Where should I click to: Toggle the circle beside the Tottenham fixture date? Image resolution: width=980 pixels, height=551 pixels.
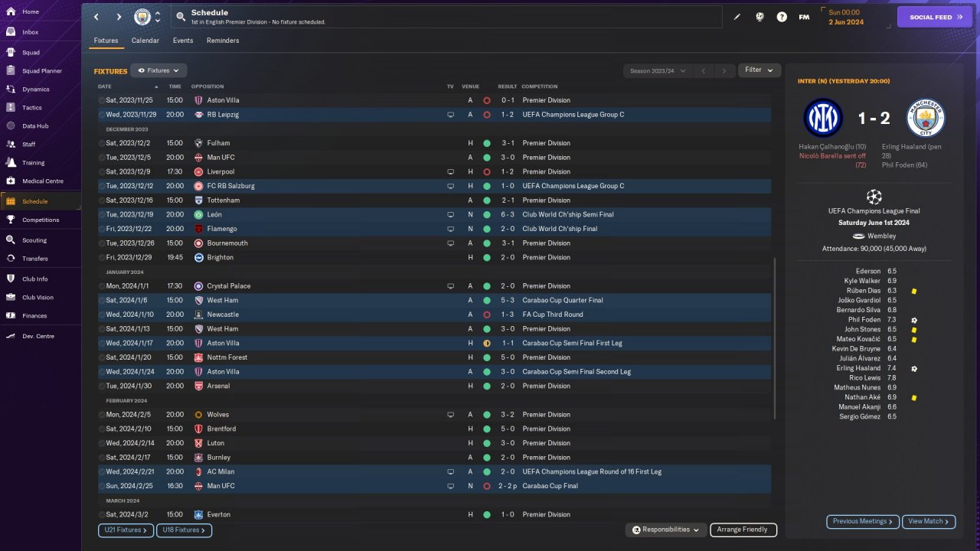click(x=102, y=201)
